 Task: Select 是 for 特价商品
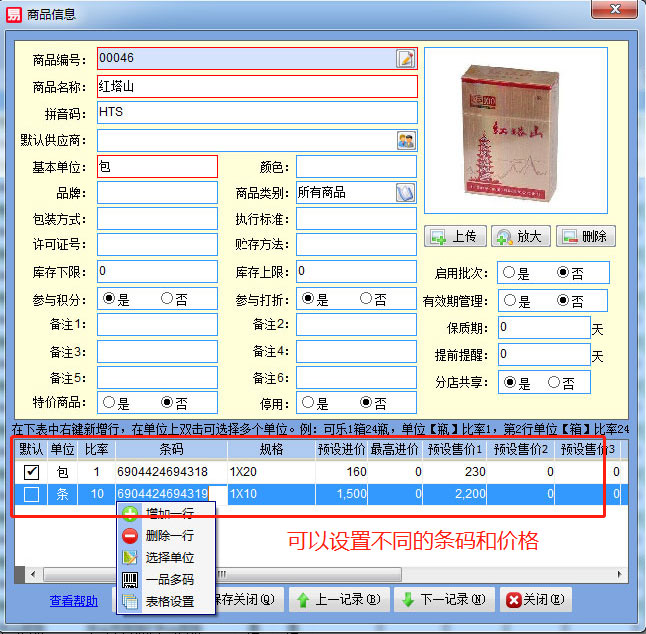108,403
